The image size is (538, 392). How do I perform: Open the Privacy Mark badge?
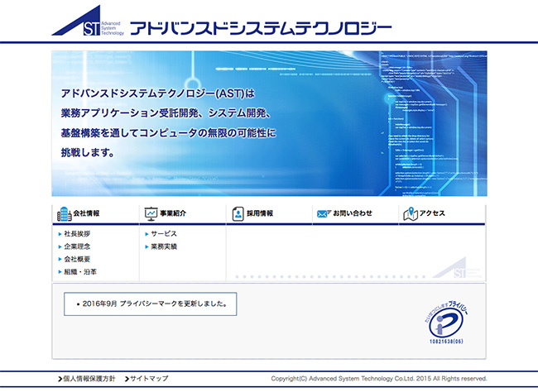[446, 323]
